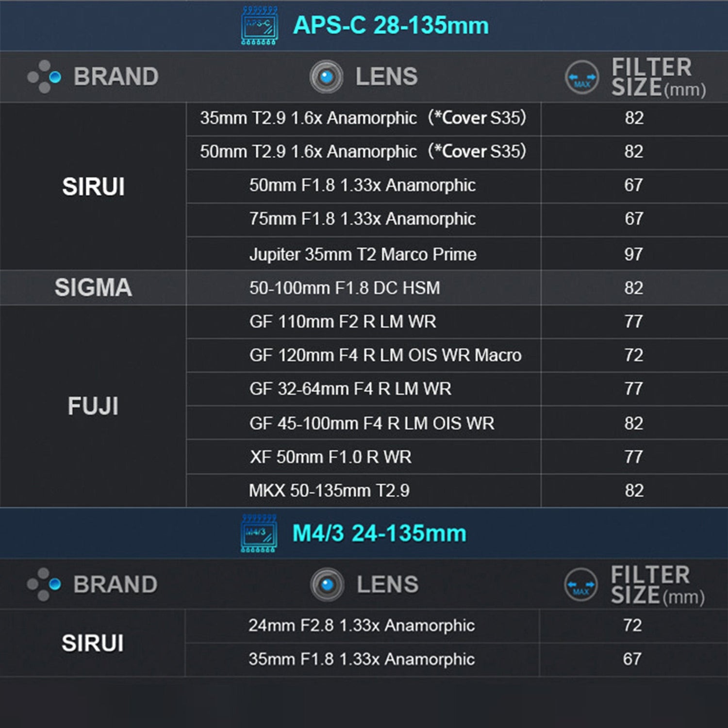Select the MKX 50-135mm T2.9 lens row
Viewport: 728px width, 728px height.
329,491
